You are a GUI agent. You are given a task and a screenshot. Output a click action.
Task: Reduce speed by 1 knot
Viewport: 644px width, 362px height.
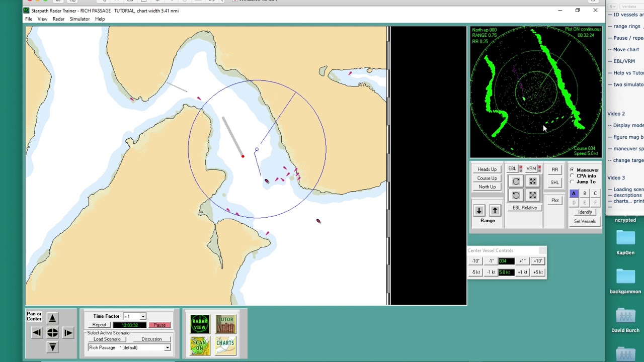click(491, 273)
